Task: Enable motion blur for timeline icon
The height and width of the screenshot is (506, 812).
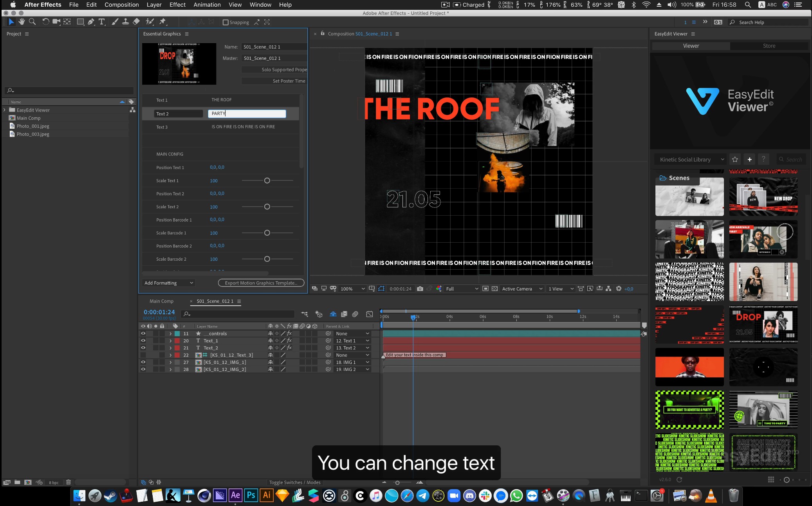Action: 355,314
